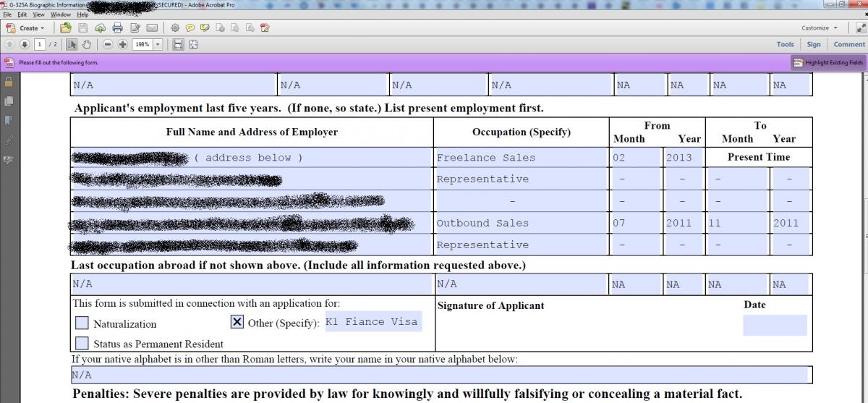Zoom out with the minus button
This screenshot has height=403, width=868.
click(x=108, y=44)
